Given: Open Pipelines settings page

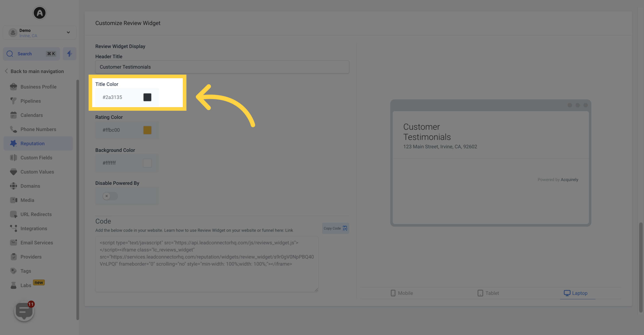Looking at the screenshot, I should 38,101.
